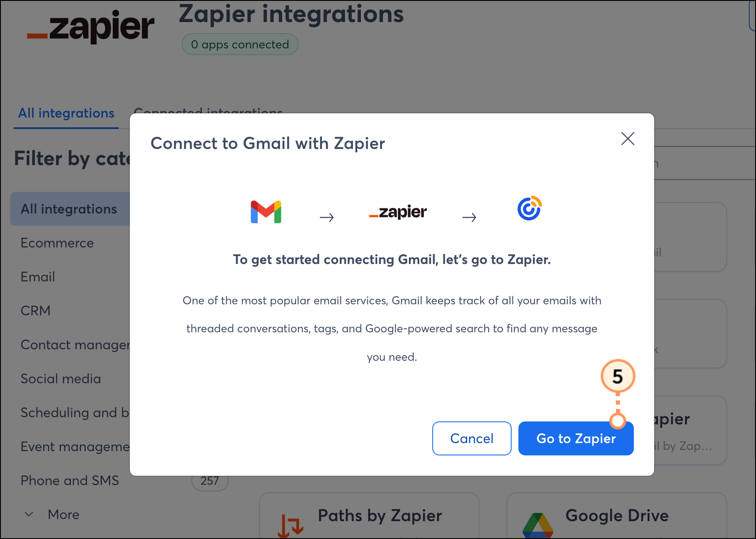Select the Phone and SMS category
756x539 pixels.
[x=70, y=480]
